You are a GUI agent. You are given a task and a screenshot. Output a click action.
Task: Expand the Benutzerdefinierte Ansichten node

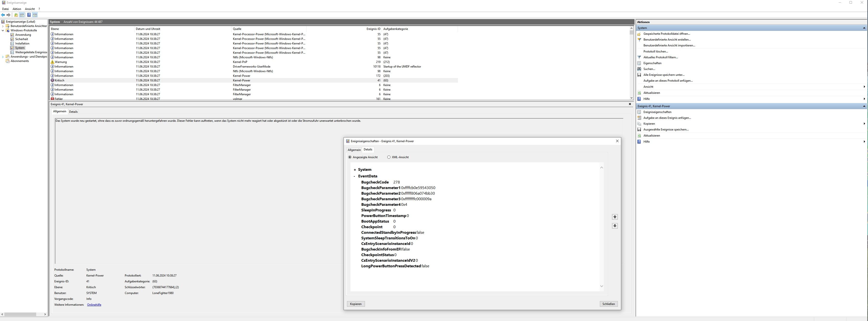3,26
